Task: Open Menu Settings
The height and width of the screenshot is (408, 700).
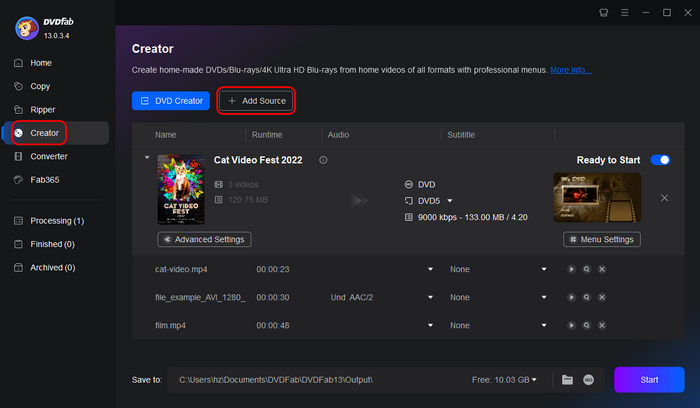Action: (x=601, y=239)
